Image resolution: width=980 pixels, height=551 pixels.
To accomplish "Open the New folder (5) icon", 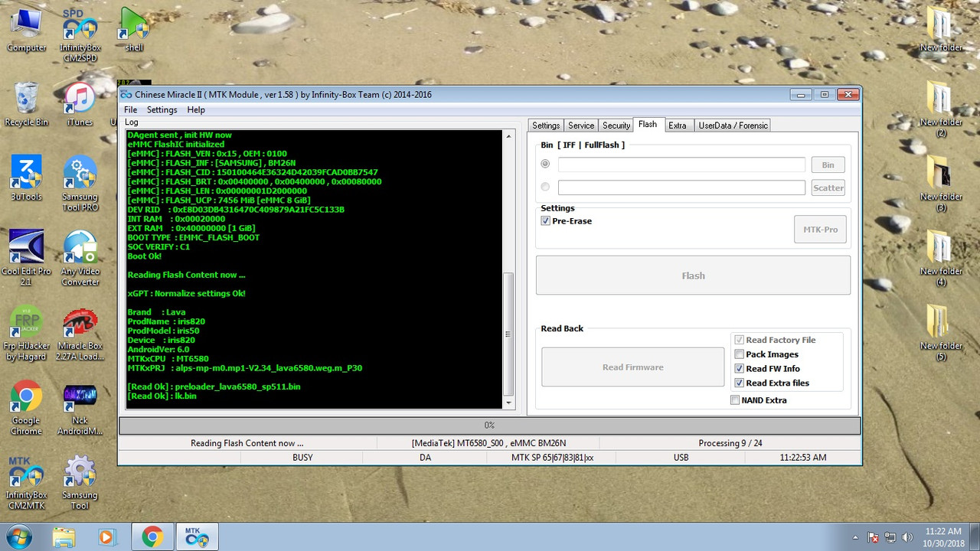I will click(x=941, y=333).
